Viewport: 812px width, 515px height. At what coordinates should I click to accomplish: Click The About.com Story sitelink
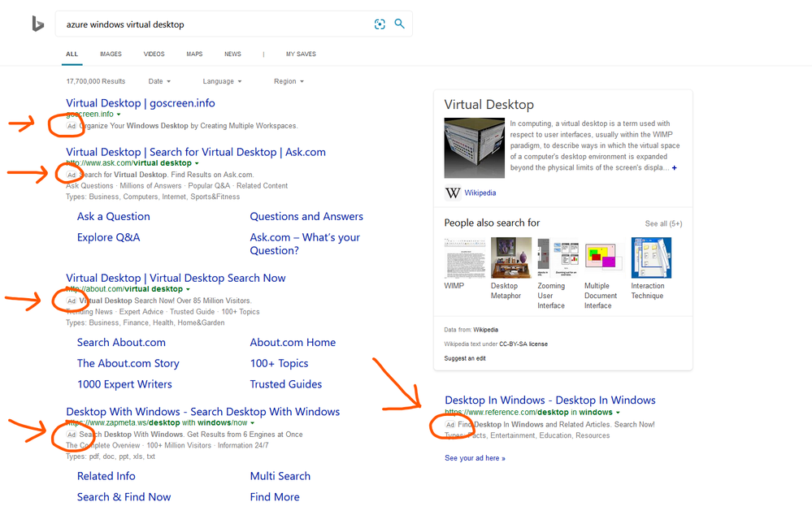128,363
